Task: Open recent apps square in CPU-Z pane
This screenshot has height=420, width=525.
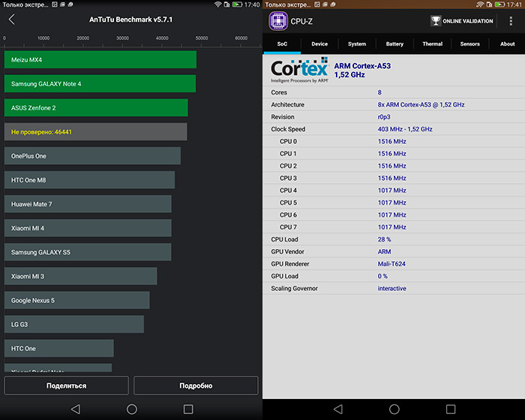Action: [x=451, y=409]
